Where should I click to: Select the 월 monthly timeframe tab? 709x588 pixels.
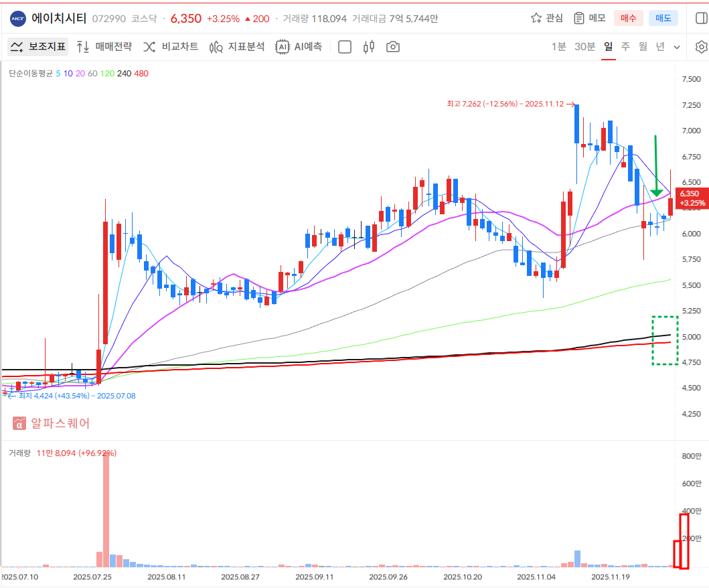[643, 47]
